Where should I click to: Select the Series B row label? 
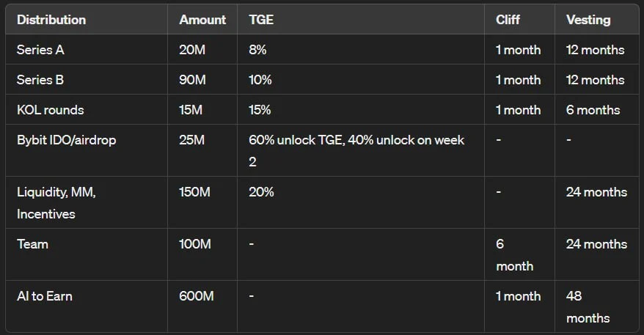click(x=40, y=80)
